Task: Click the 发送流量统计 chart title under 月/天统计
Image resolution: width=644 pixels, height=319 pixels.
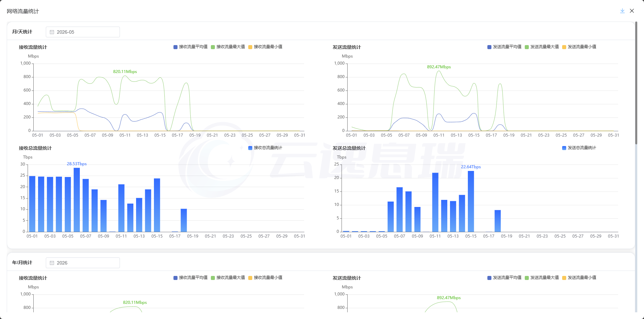Action: 347,47
